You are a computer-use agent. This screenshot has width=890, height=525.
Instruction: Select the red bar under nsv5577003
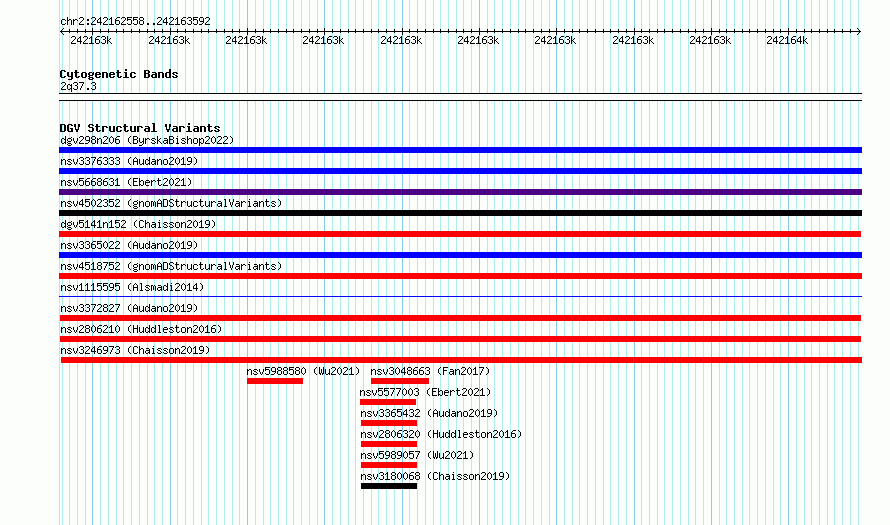pyautogui.click(x=388, y=402)
